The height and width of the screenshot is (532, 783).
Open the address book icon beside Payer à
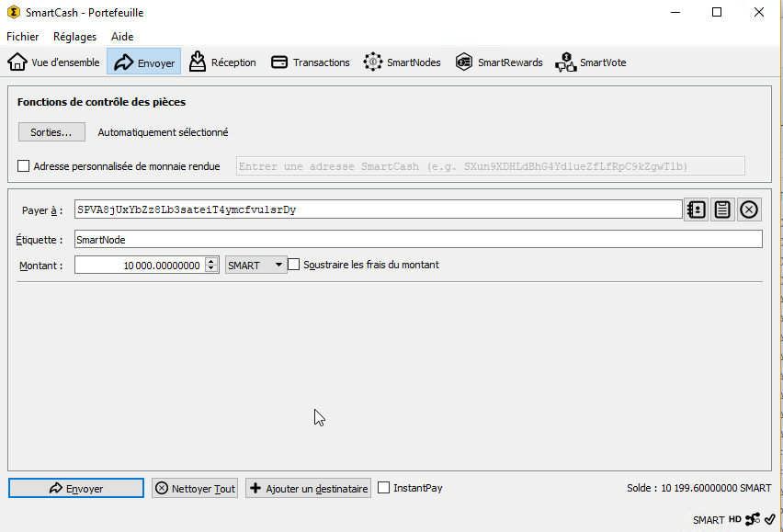click(x=696, y=209)
